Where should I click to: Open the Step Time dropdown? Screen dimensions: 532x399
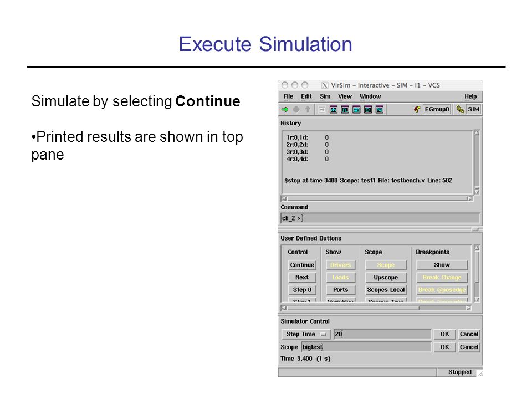pyautogui.click(x=306, y=334)
